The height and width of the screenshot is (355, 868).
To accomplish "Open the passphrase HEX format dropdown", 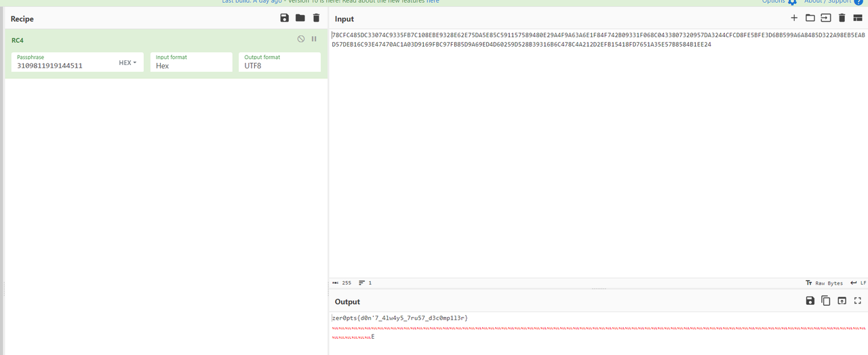I will 127,63.
